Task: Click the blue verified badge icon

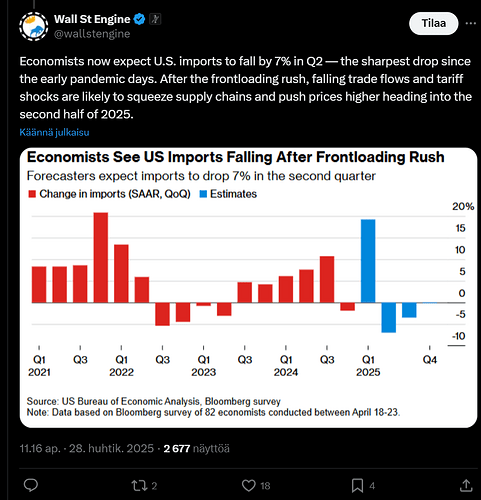Action: (x=139, y=19)
